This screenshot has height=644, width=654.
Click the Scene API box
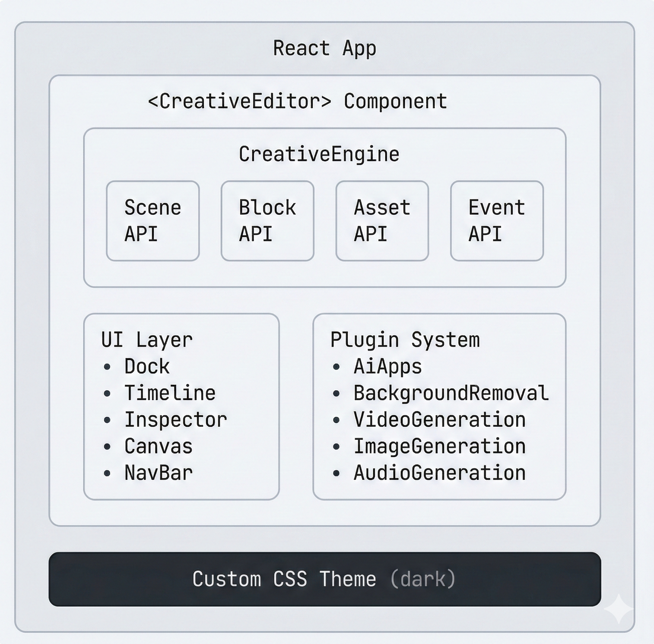click(153, 221)
